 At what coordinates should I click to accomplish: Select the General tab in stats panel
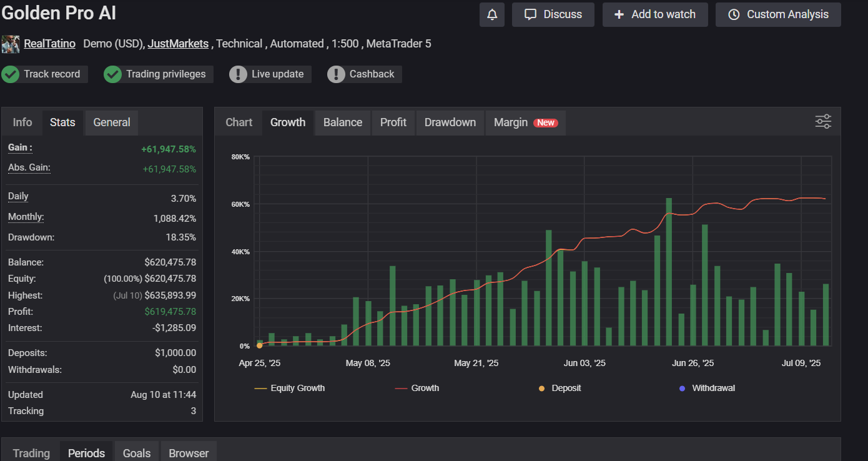point(112,122)
